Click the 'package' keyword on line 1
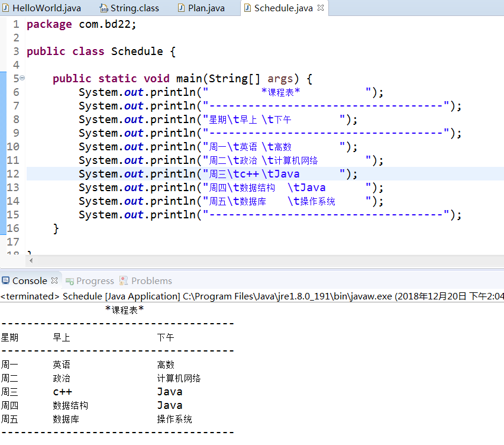The height and width of the screenshot is (445, 504). pos(49,24)
